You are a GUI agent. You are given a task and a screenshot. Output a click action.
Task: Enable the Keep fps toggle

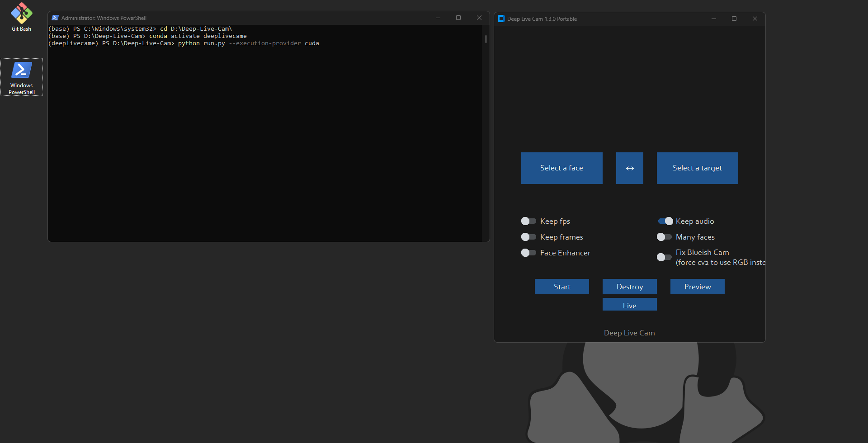[x=528, y=221]
